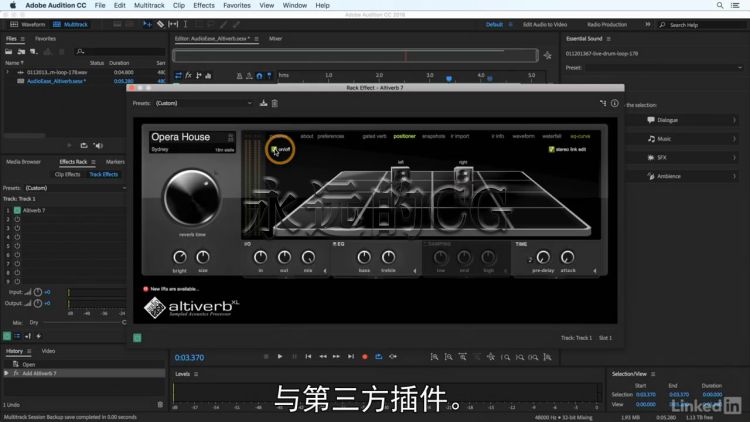Open the Rack Effect info icon
This screenshot has height=422, width=750.
[x=615, y=103]
